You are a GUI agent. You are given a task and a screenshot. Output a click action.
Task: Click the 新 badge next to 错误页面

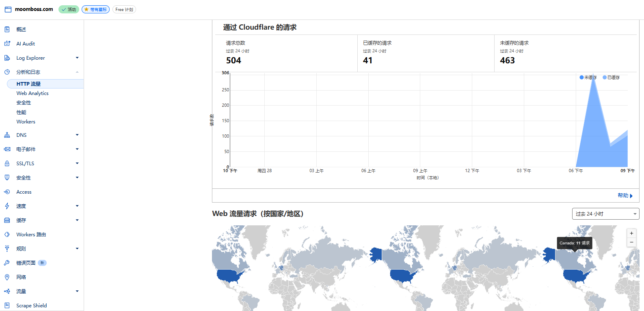(42, 263)
